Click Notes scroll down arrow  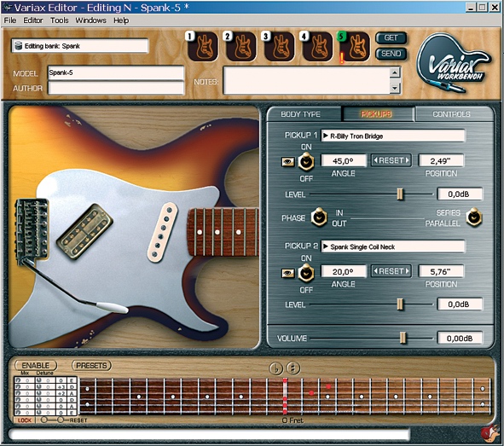pos(395,88)
